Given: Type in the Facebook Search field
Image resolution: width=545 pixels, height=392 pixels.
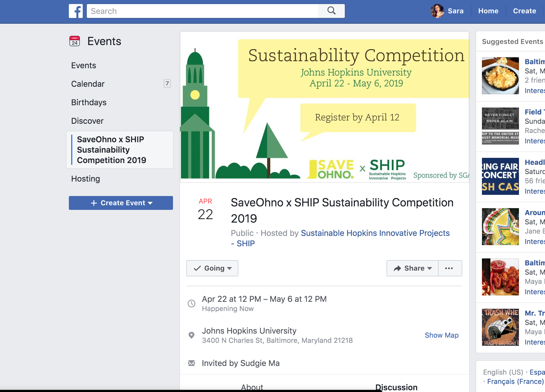Looking at the screenshot, I should click(202, 11).
